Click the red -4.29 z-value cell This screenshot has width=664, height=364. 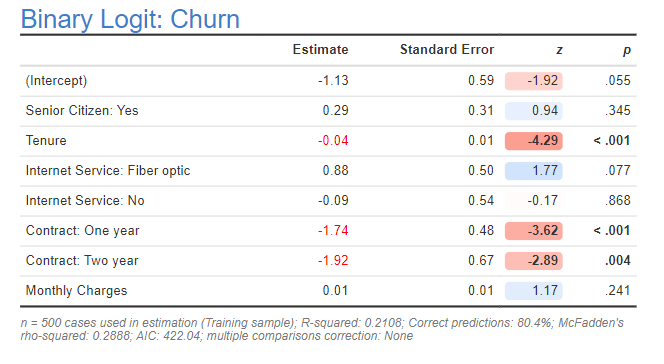click(534, 141)
